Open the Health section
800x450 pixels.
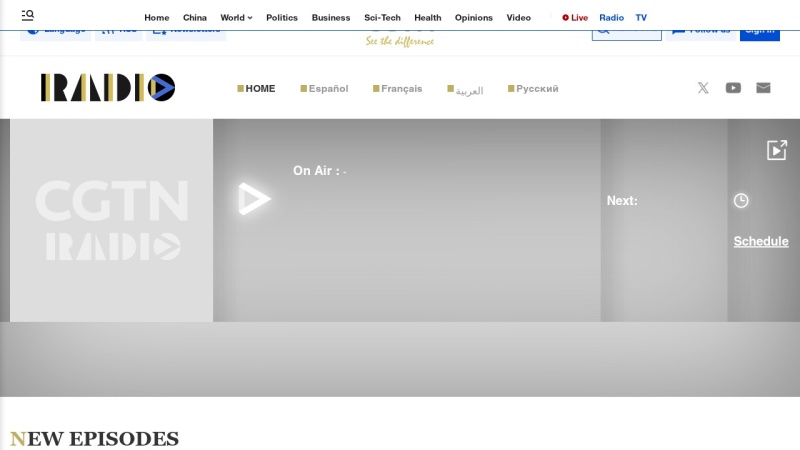point(428,17)
